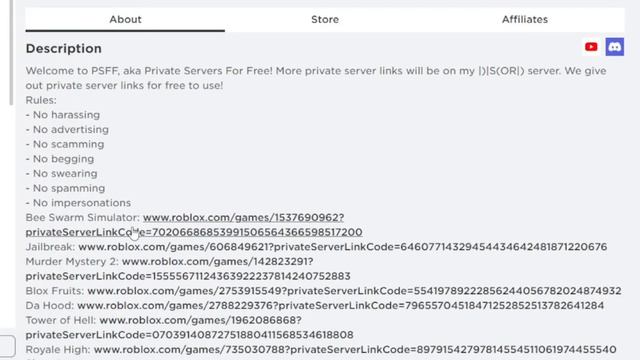Click the 'No scamming' rule line
Viewport: 640px width, 360px height.
coord(64,144)
